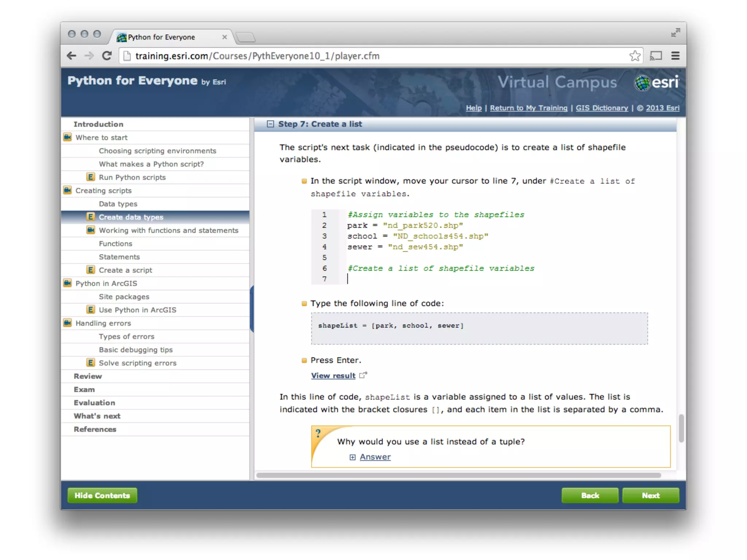Expand the Answer plus box
Screen dimensions: 747x560
[352, 457]
